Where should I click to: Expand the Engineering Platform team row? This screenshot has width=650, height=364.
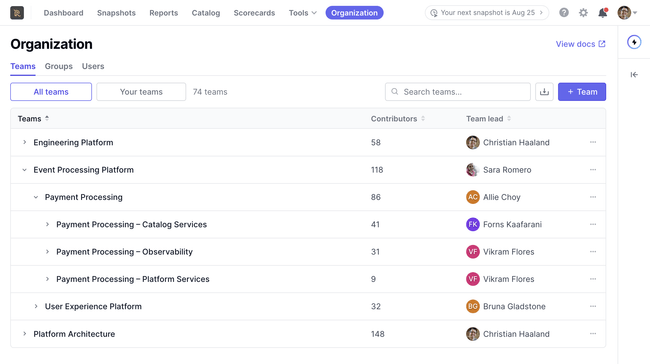pyautogui.click(x=24, y=142)
